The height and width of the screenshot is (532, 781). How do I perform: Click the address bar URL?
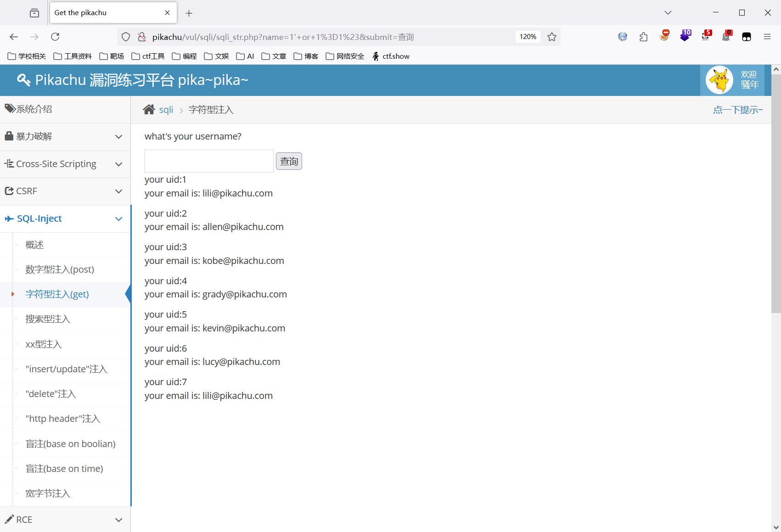click(283, 37)
